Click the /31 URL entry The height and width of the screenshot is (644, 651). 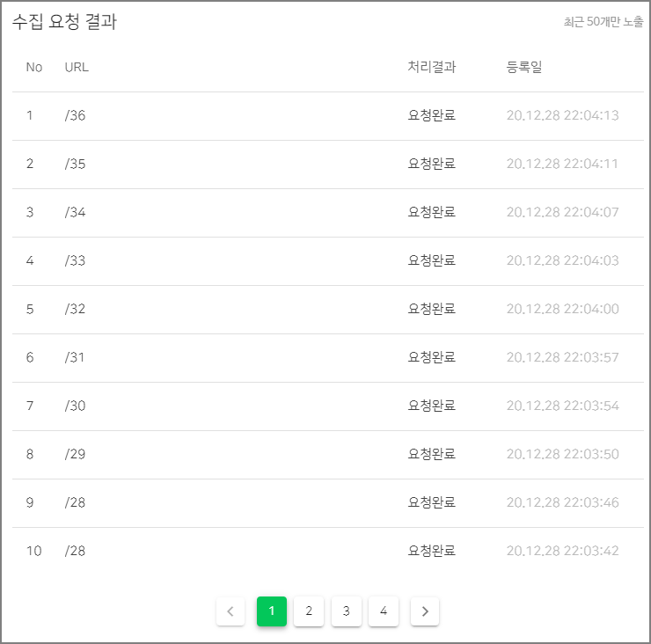75,357
